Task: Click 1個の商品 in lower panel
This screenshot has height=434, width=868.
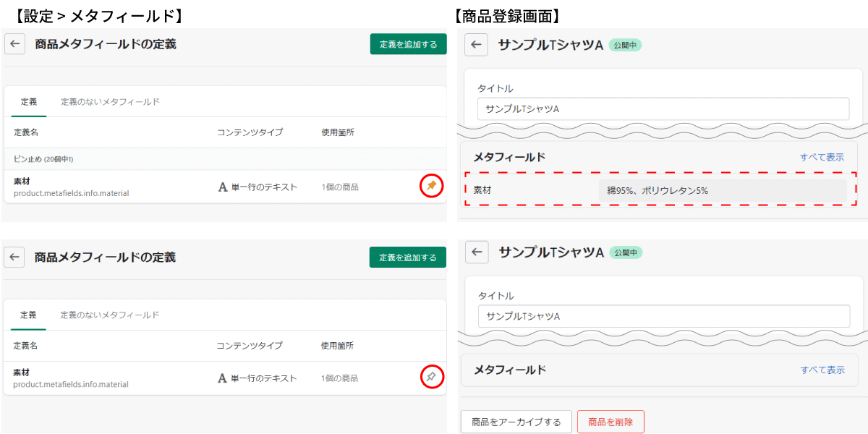Action: coord(340,378)
